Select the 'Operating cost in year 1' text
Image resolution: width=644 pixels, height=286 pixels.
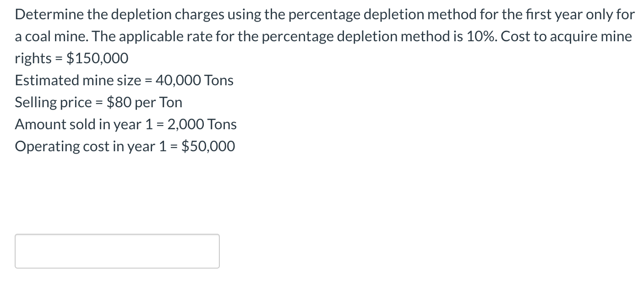pyautogui.click(x=125, y=146)
